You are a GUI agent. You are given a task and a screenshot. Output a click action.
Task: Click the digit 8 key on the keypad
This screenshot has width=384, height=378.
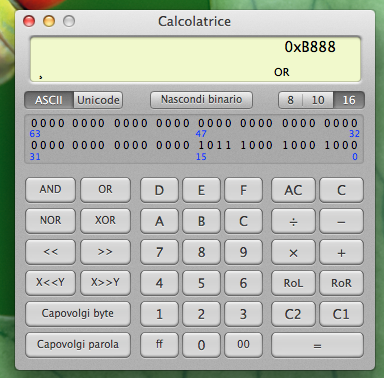201,252
